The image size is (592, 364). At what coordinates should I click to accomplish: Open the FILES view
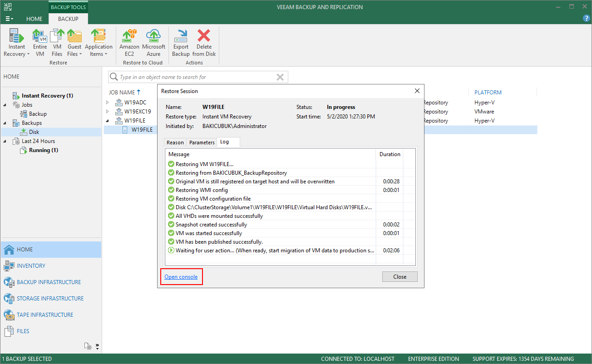point(51,331)
